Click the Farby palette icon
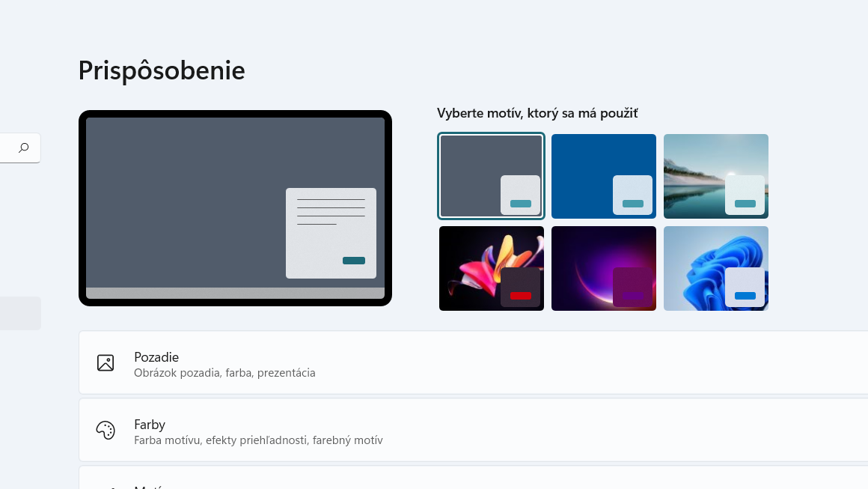The width and height of the screenshot is (868, 489). click(106, 430)
